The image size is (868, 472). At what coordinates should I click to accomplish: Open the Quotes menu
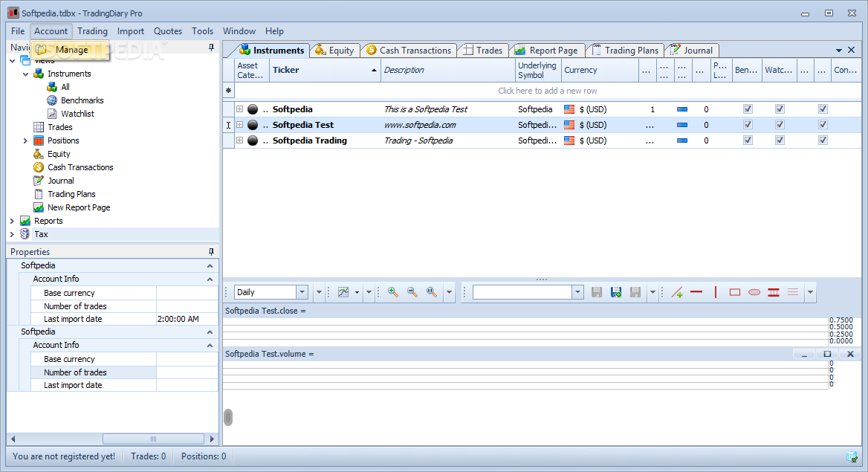(x=168, y=31)
